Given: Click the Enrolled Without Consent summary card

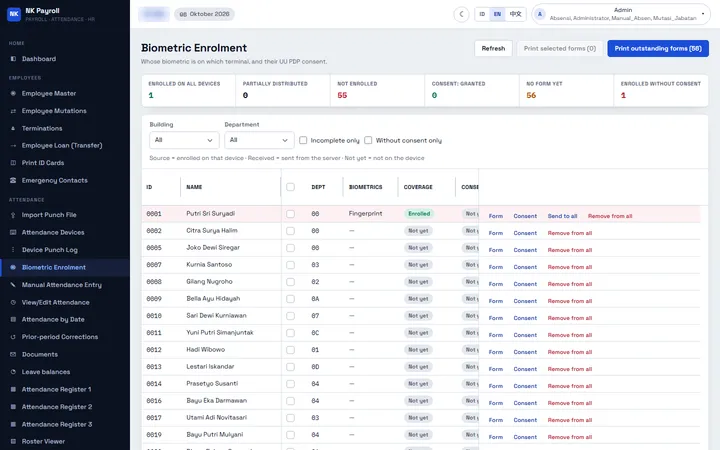Looking at the screenshot, I should (661, 90).
